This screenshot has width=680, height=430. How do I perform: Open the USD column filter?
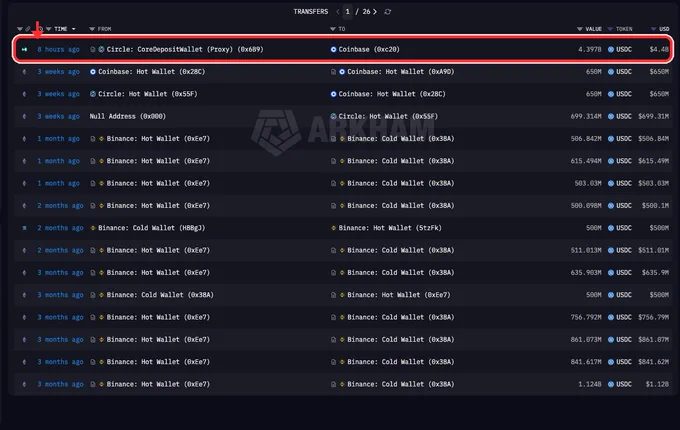pos(653,29)
